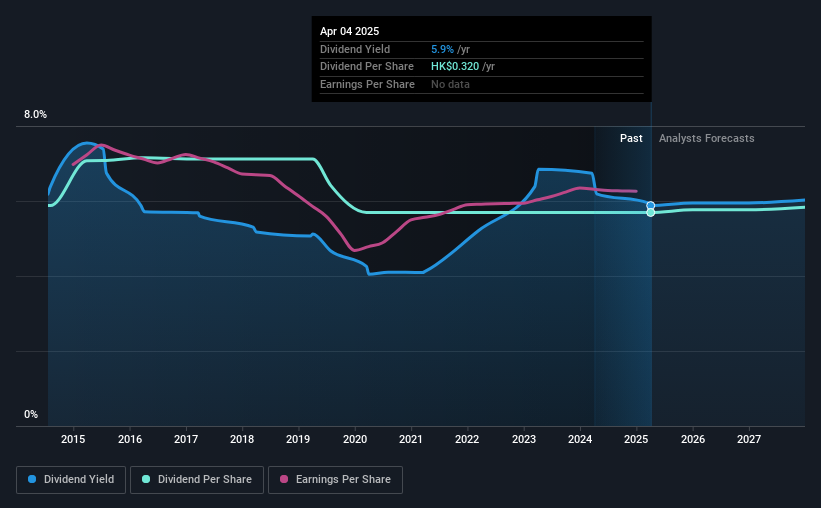Click the 8.0% y-axis label
This screenshot has width=821, height=508.
(35, 115)
